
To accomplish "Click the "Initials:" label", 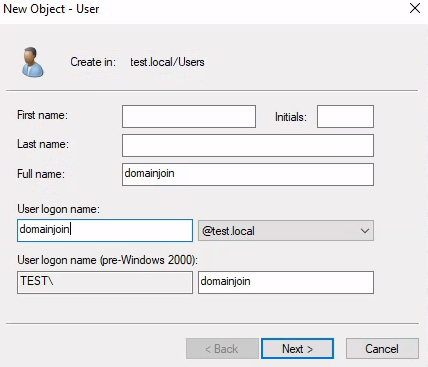I will (291, 117).
